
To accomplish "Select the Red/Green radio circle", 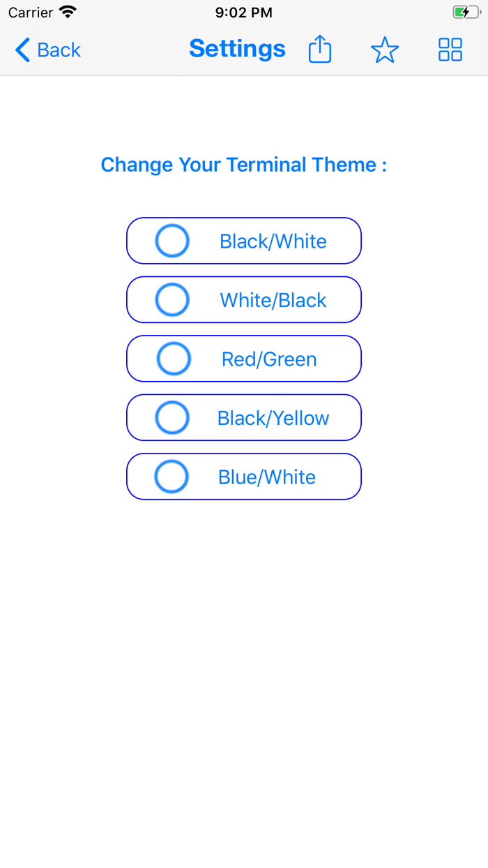I will (x=174, y=359).
